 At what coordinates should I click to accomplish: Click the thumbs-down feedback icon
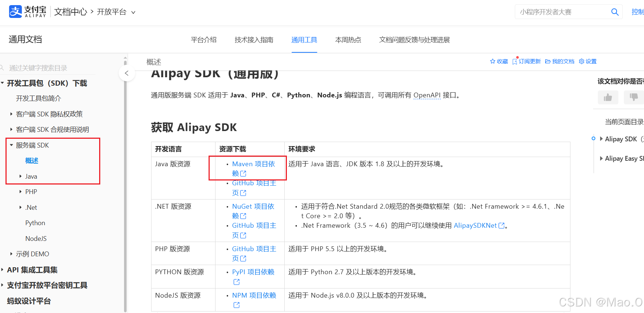click(x=634, y=97)
